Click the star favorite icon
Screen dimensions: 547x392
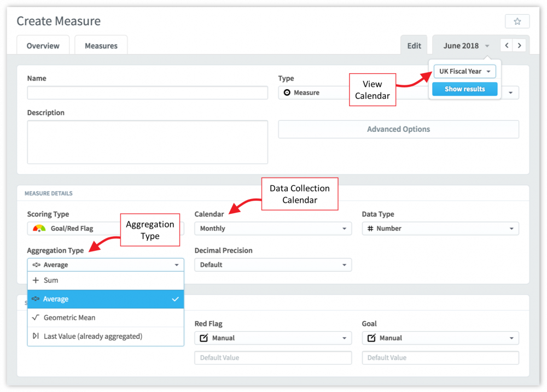click(x=517, y=21)
